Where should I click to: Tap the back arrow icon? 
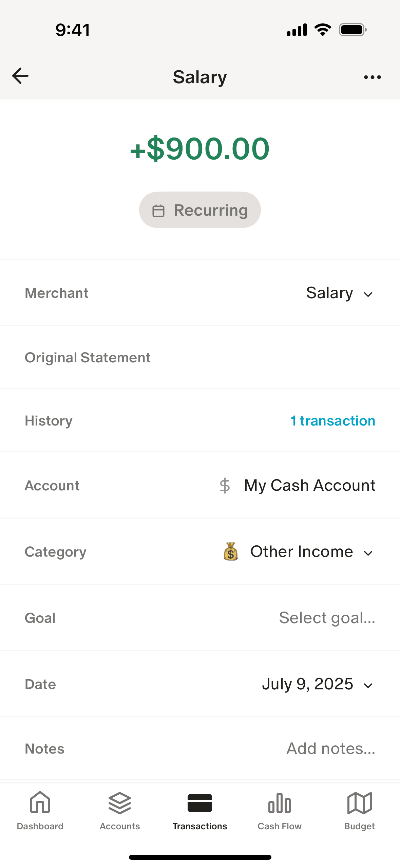[20, 76]
